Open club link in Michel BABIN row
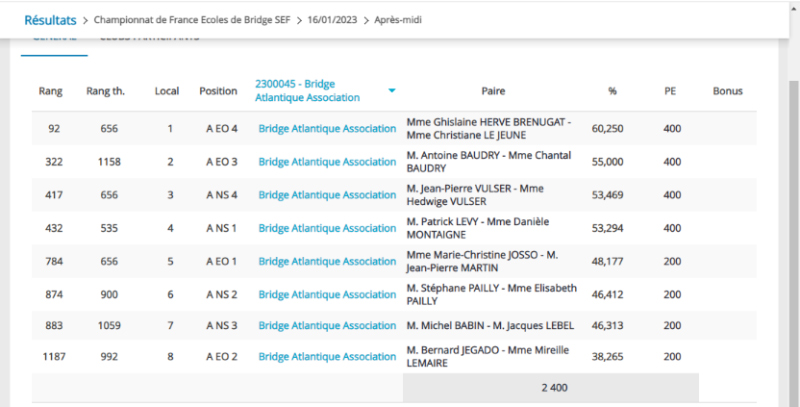 point(327,325)
